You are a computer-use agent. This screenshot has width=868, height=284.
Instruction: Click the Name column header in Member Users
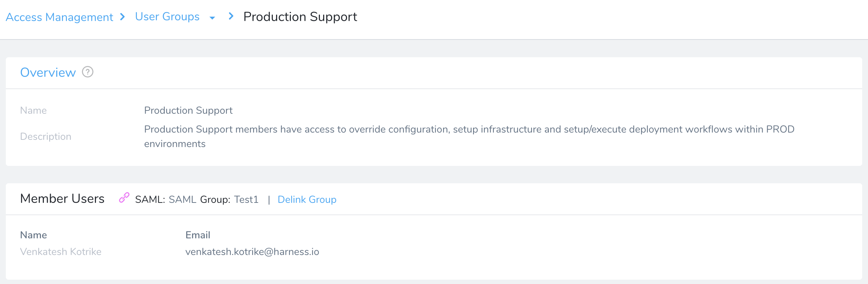click(33, 235)
